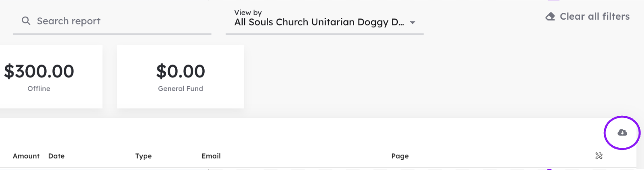The height and width of the screenshot is (170, 644).
Task: Select the General Fund totals card
Action: [x=180, y=76]
